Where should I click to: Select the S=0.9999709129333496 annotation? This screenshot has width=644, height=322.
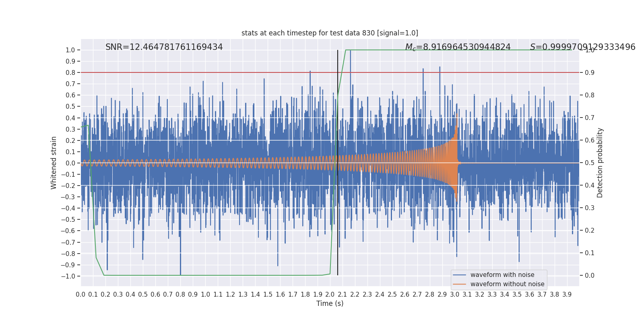[582, 47]
